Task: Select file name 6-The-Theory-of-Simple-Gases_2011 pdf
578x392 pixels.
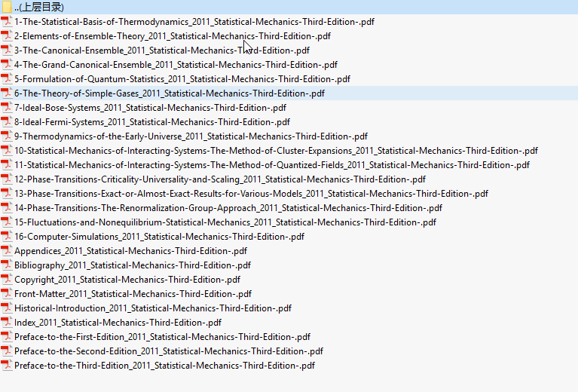Action: pyautogui.click(x=170, y=93)
